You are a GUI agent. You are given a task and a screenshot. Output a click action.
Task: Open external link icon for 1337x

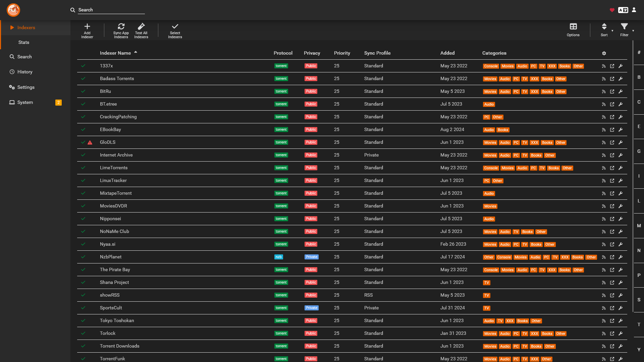[x=612, y=66]
